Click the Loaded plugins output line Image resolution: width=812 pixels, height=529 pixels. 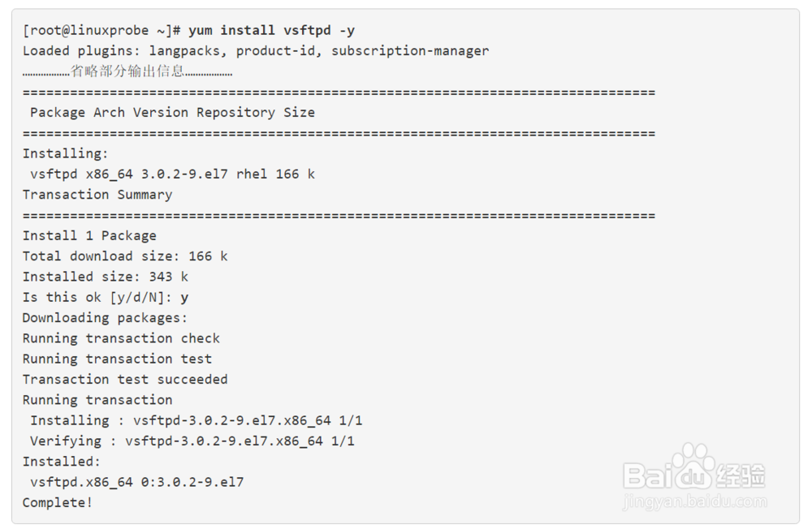pyautogui.click(x=255, y=51)
